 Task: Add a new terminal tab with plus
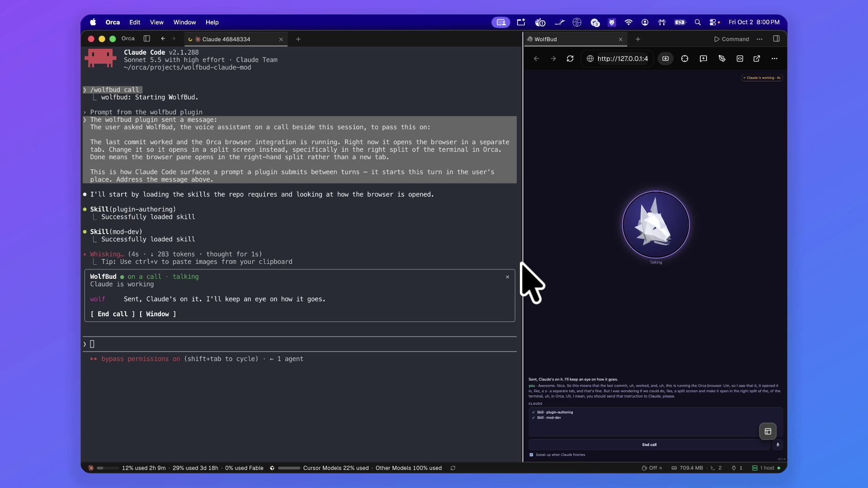pyautogui.click(x=298, y=39)
